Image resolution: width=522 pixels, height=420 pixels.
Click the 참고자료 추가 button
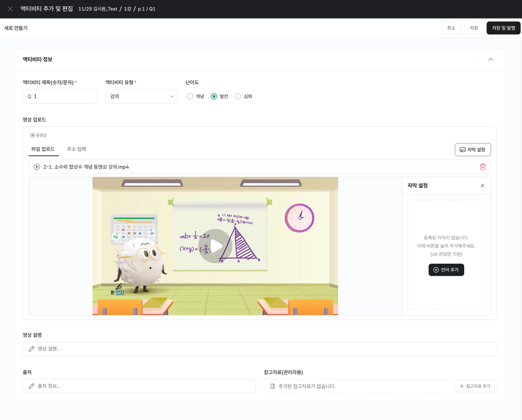475,386
